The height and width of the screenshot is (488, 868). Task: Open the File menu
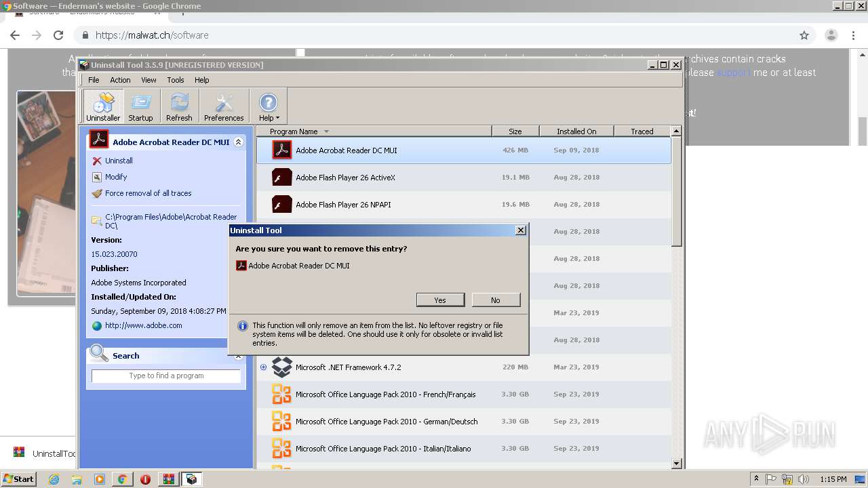click(94, 80)
